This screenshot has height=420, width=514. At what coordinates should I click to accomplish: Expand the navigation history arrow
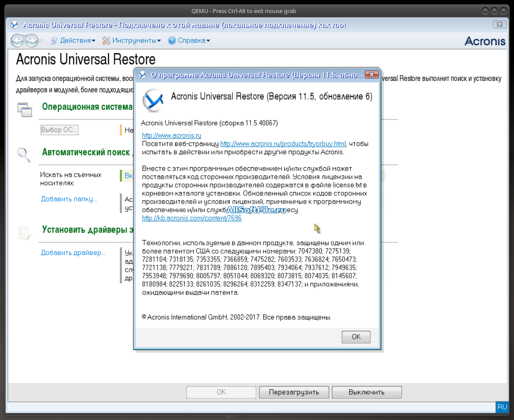tap(41, 41)
